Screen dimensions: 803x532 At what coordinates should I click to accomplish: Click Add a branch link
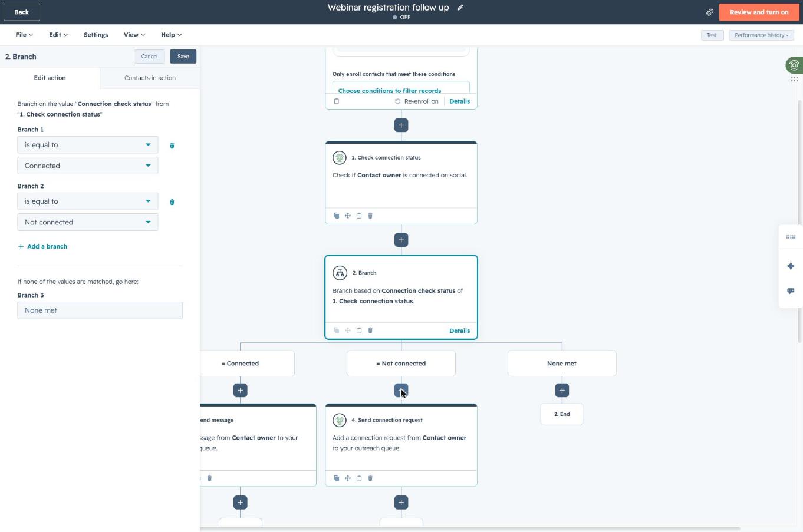pyautogui.click(x=42, y=246)
